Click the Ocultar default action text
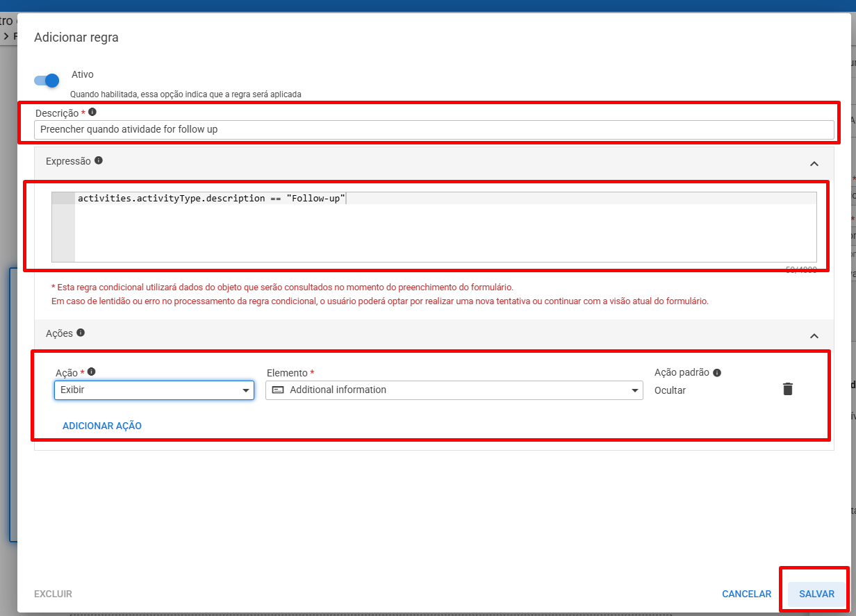The height and width of the screenshot is (616, 856). tap(670, 390)
